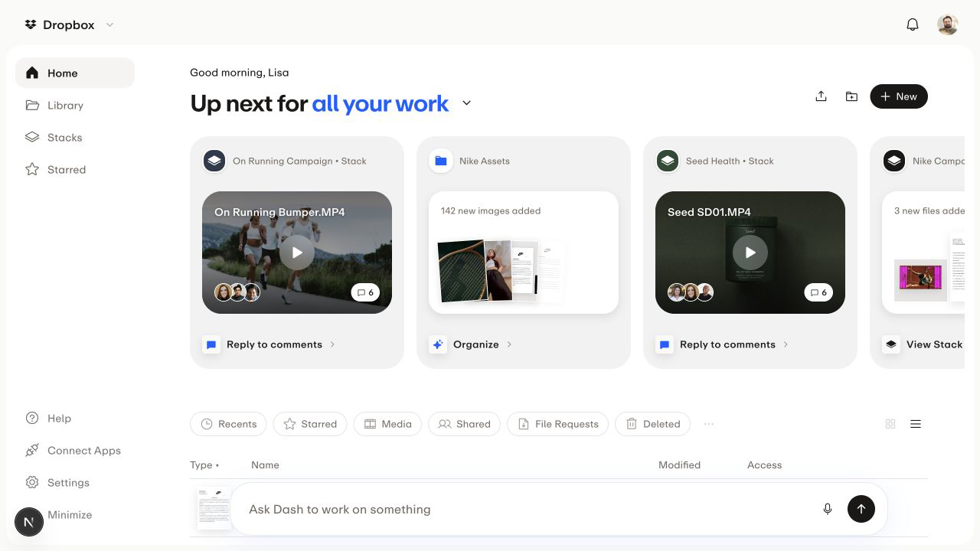Go to Home in sidebar
This screenshot has height=551, width=980.
pos(75,73)
